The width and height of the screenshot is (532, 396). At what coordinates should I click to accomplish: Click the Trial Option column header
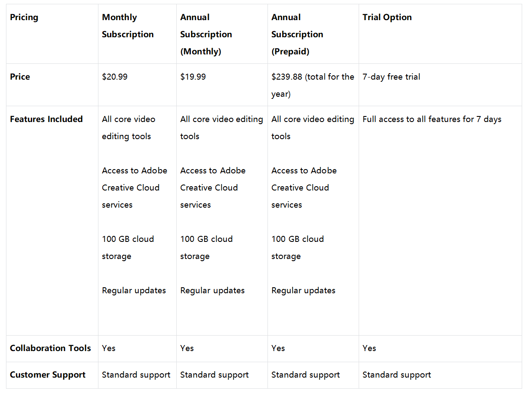coord(387,18)
